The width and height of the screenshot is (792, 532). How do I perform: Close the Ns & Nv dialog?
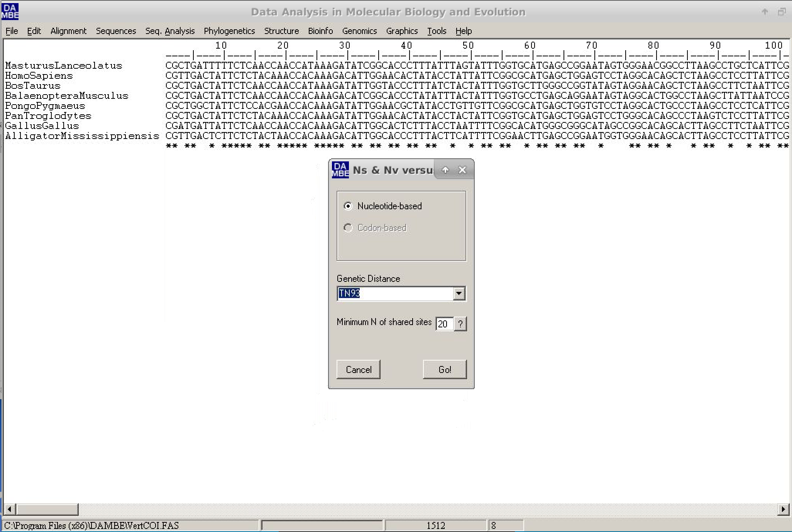(x=462, y=170)
